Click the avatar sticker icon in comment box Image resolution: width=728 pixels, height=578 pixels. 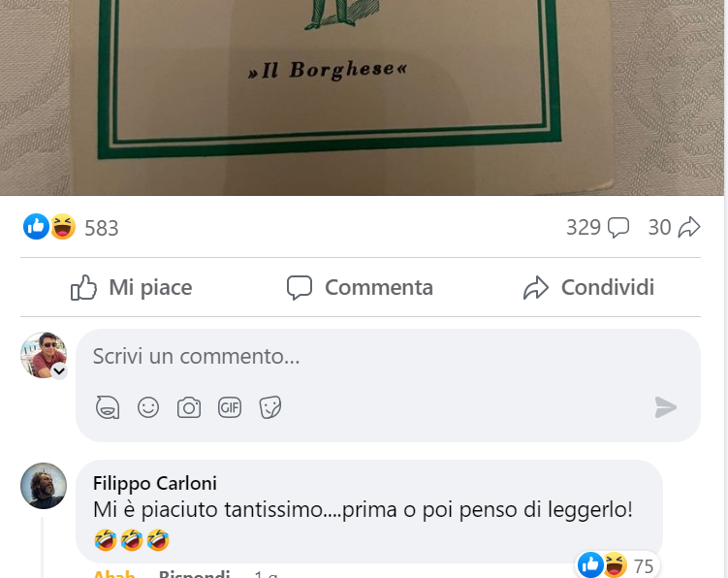[x=108, y=407]
